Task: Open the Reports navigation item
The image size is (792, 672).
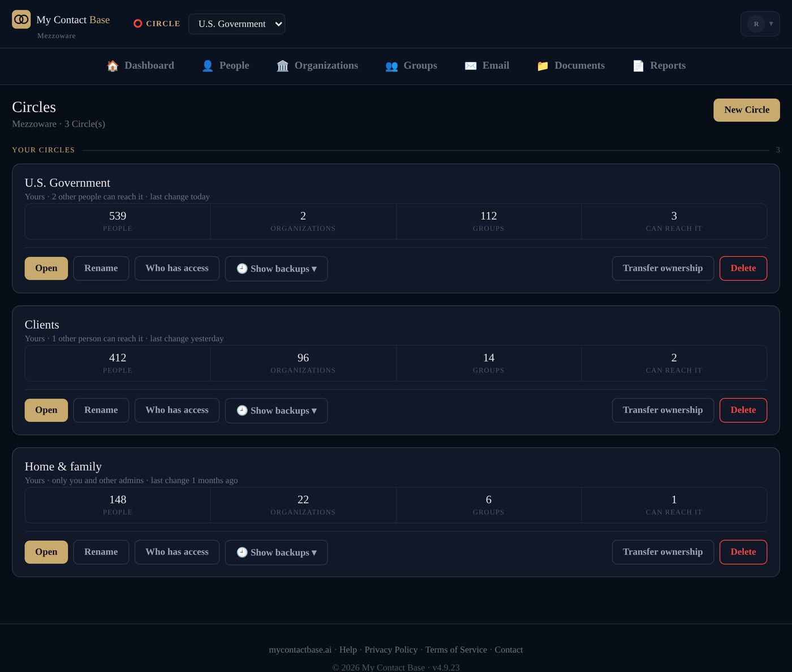Action: coord(658,66)
